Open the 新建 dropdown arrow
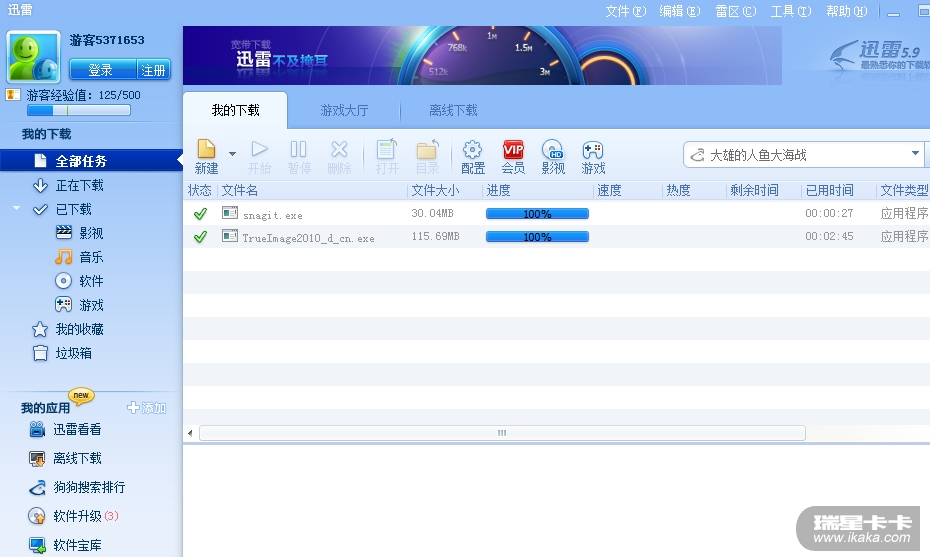 (x=232, y=154)
